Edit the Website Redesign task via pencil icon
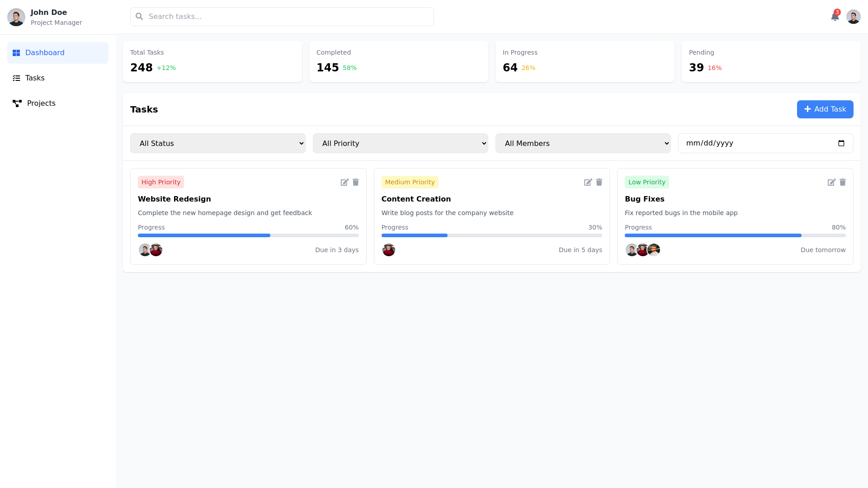The width and height of the screenshot is (868, 488). coord(344,182)
